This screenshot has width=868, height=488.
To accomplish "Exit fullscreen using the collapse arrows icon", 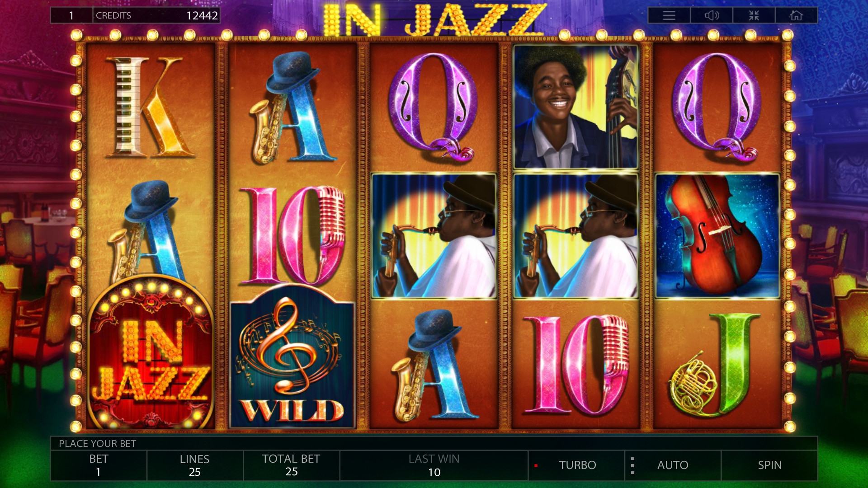I will pyautogui.click(x=754, y=15).
